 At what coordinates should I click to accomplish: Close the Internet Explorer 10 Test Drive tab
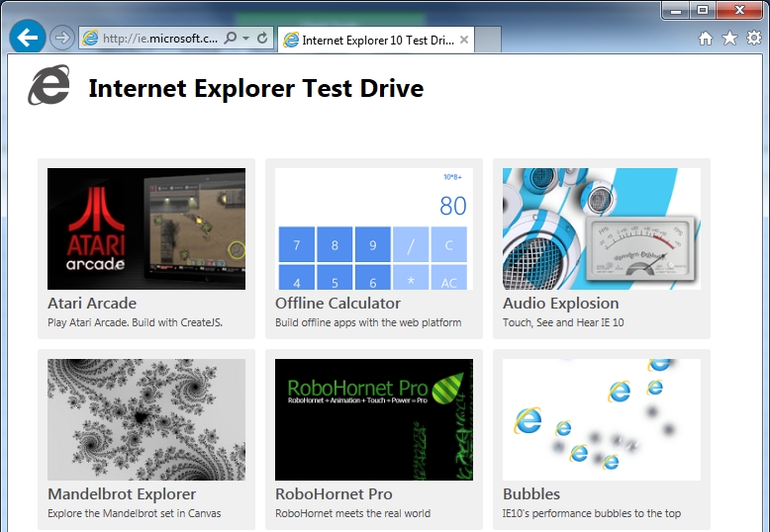(x=465, y=40)
